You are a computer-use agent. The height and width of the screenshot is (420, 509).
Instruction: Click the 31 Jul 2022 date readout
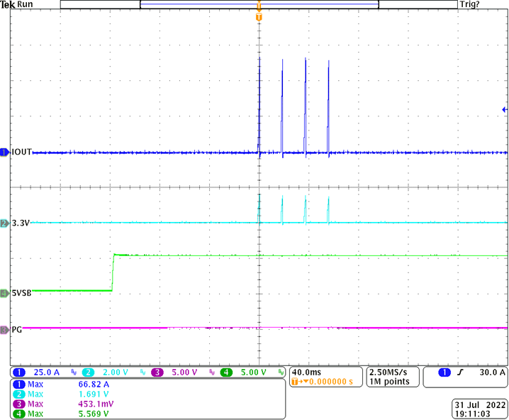coord(480,405)
